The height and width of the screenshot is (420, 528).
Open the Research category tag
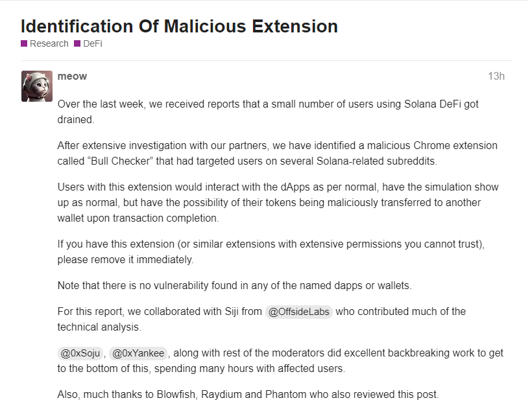click(49, 44)
